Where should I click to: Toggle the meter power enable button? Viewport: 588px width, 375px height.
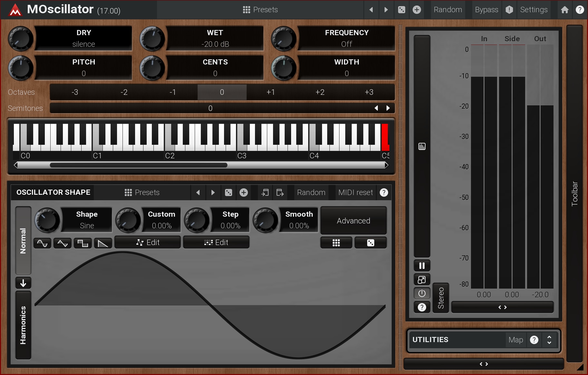coord(422,293)
